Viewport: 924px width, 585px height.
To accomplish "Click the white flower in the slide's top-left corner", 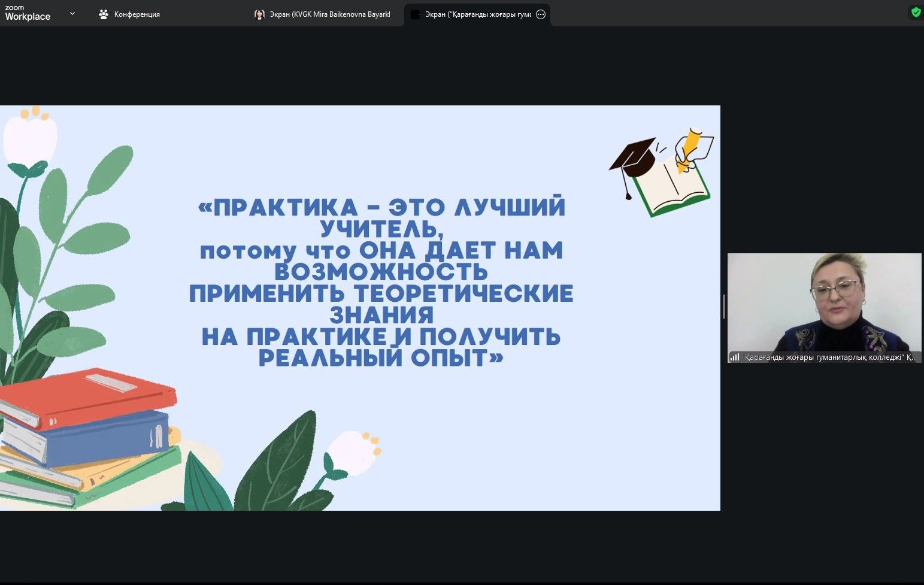I will click(30, 137).
